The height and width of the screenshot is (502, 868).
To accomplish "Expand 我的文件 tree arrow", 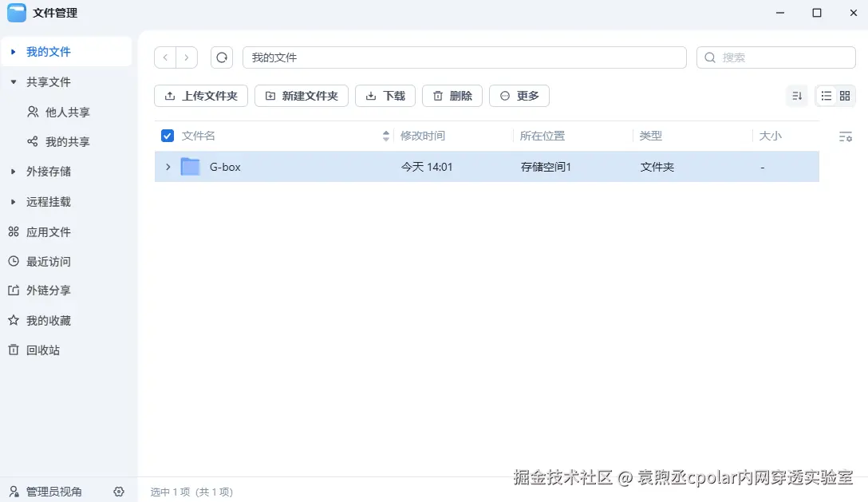I will coord(14,52).
